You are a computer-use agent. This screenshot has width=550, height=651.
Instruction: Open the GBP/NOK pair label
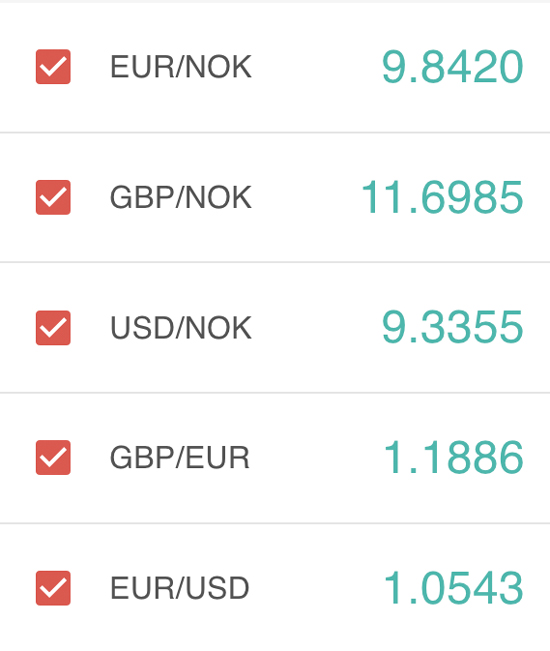point(181,197)
